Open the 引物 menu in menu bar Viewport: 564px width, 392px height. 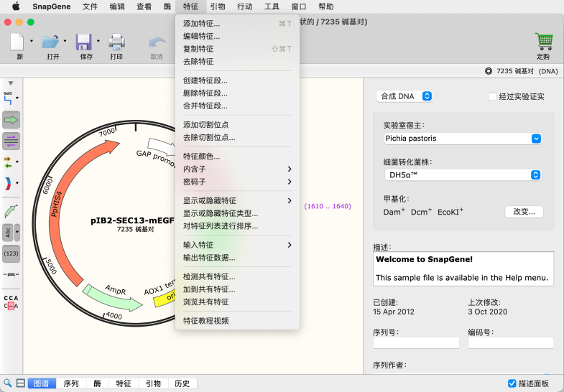(x=218, y=6)
